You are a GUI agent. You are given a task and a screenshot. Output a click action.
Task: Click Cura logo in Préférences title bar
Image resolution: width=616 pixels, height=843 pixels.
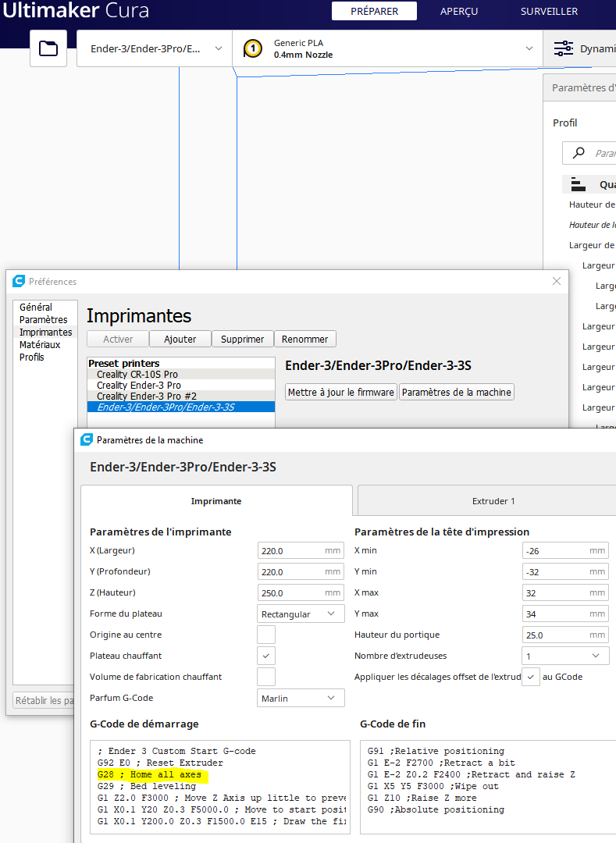pyautogui.click(x=19, y=281)
